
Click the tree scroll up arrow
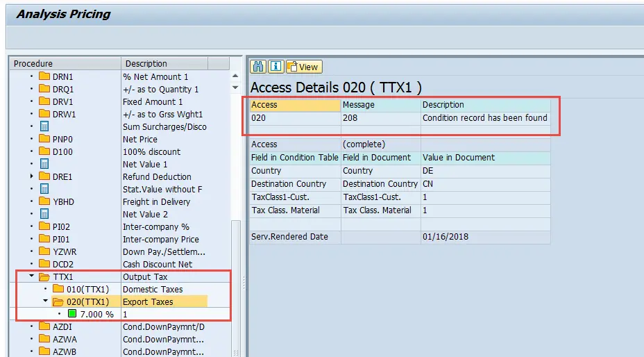[x=235, y=76]
